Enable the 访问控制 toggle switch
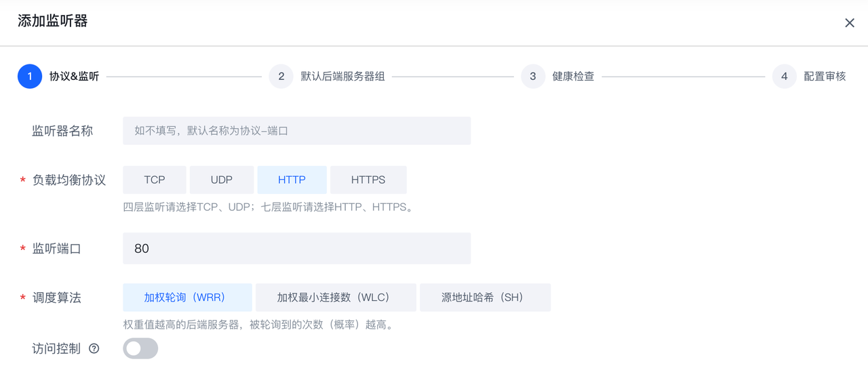The width and height of the screenshot is (868, 387). pos(140,348)
